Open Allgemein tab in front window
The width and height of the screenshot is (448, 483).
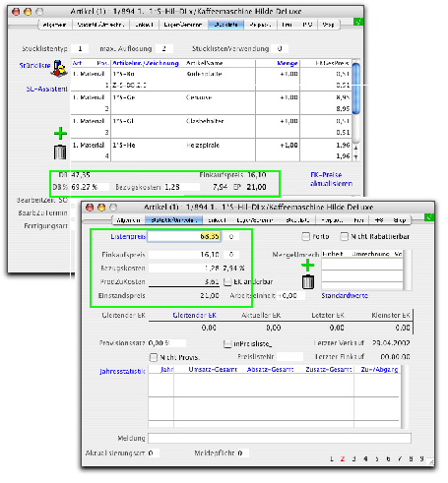128,220
